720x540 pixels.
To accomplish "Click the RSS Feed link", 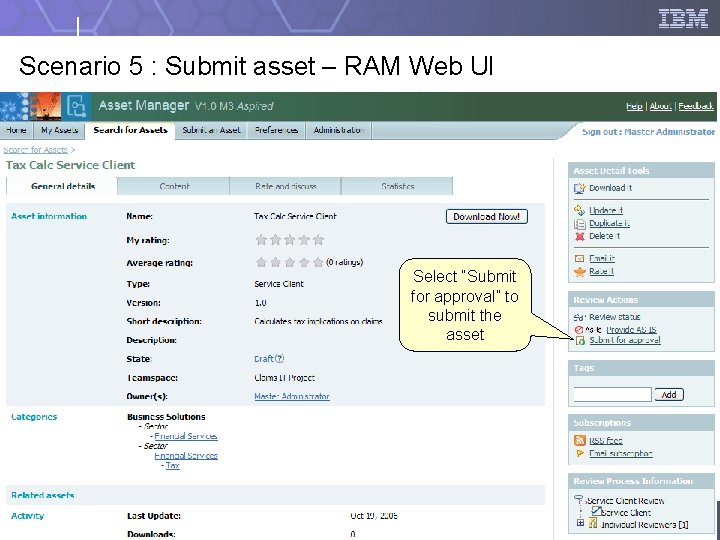I will click(606, 441).
